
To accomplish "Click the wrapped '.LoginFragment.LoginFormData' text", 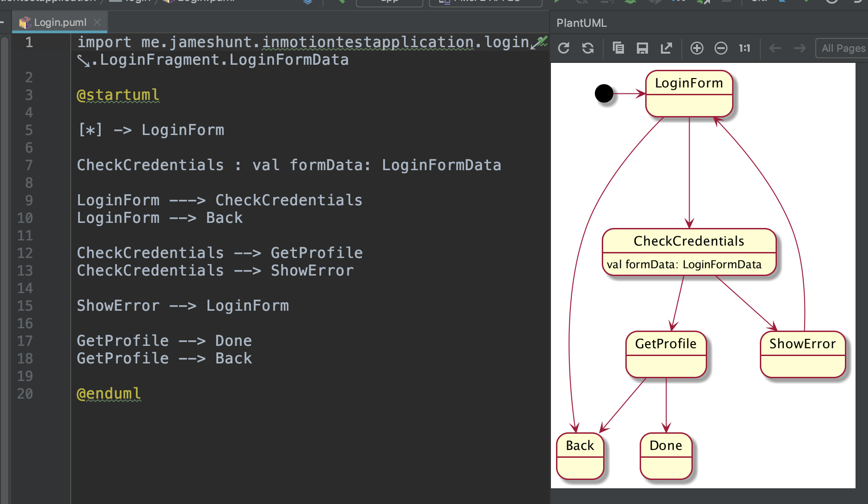I will [220, 60].
